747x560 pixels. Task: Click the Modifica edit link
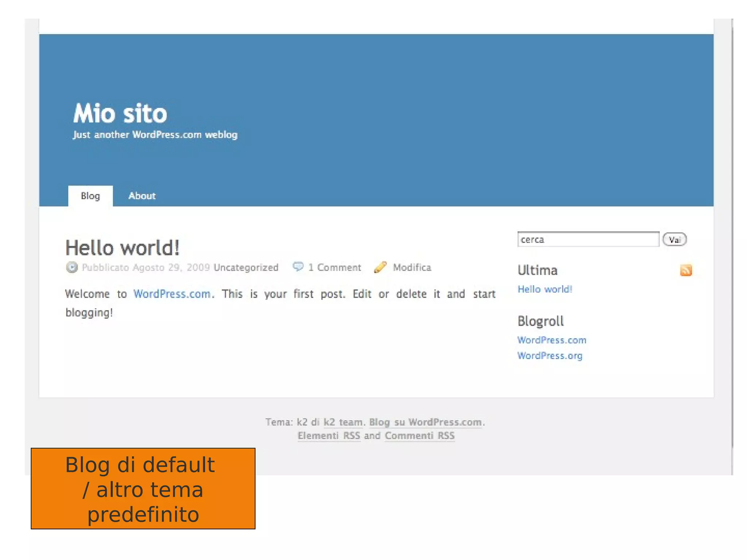tap(412, 267)
